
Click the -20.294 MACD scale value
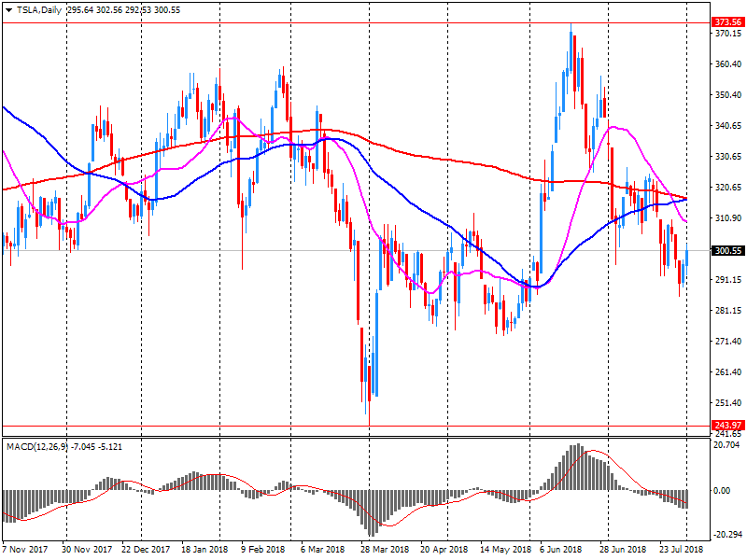[726, 535]
